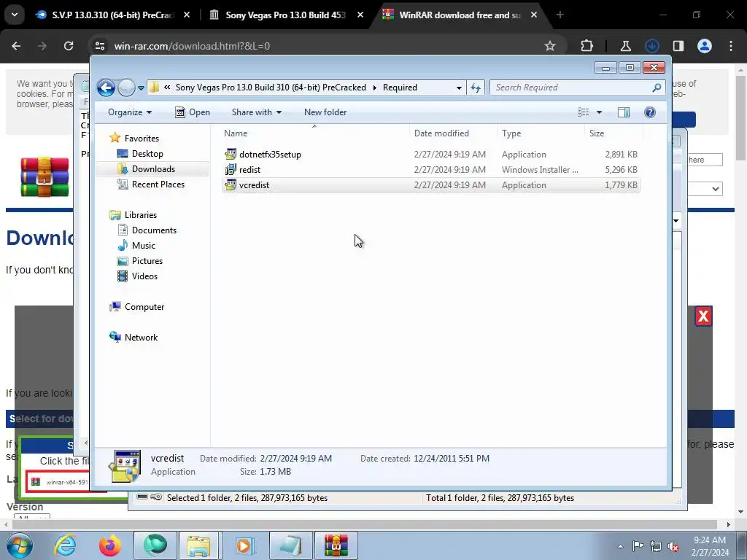Bookmark this page with the star icon
The width and height of the screenshot is (747, 560).
pyautogui.click(x=550, y=46)
